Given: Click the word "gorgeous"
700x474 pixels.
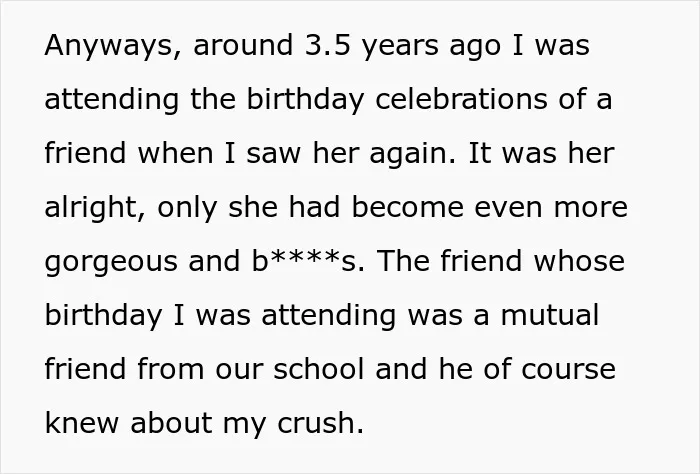Looking at the screenshot, I should [111, 262].
